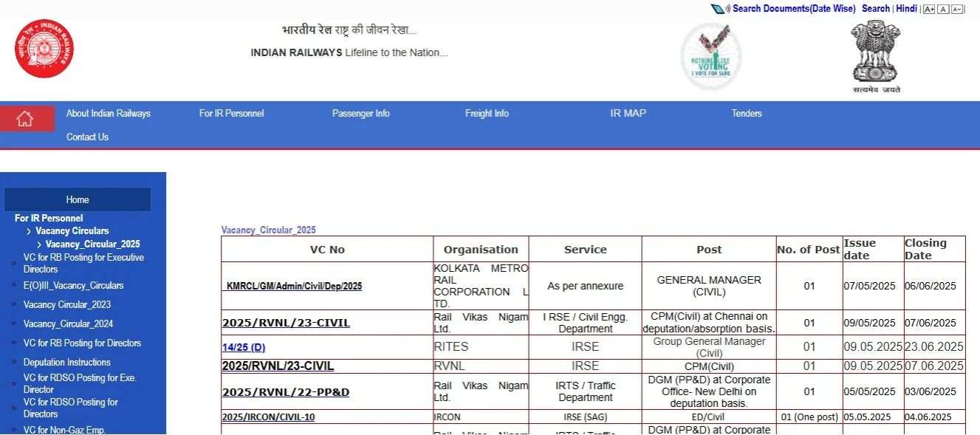The image size is (980, 435).
Task: Click the GENERAL MANAGER (CIVIL) post cell
Action: (709, 286)
